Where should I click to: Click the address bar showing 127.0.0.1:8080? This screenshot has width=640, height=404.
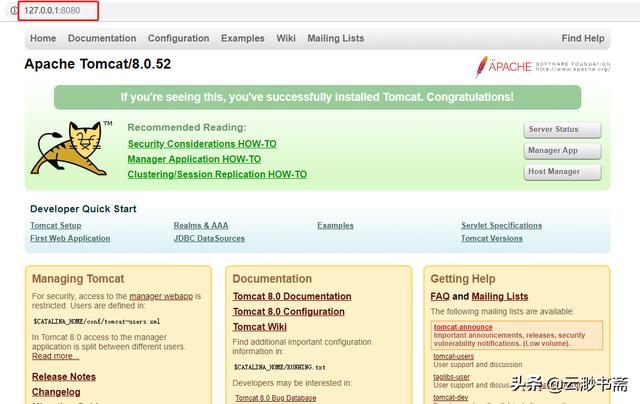pos(52,11)
